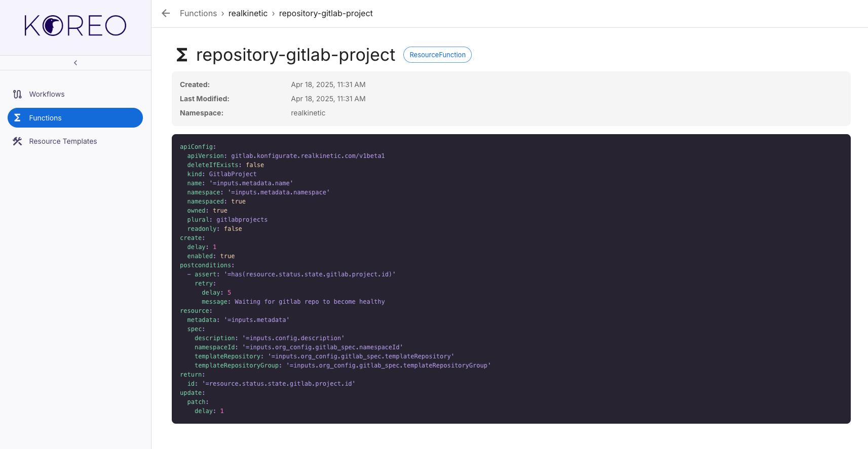Click the Created date value

328,85
